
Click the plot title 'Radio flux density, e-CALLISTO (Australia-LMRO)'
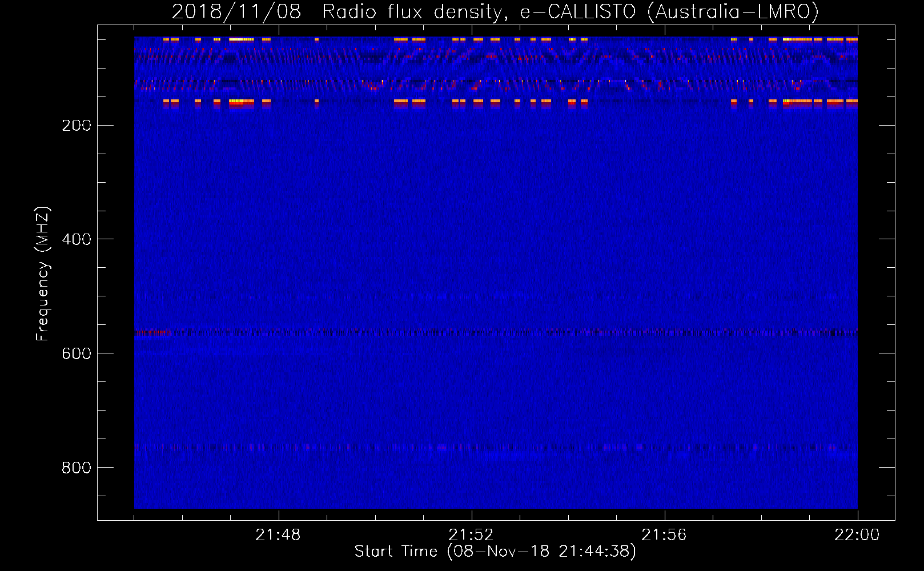pyautogui.click(x=571, y=11)
